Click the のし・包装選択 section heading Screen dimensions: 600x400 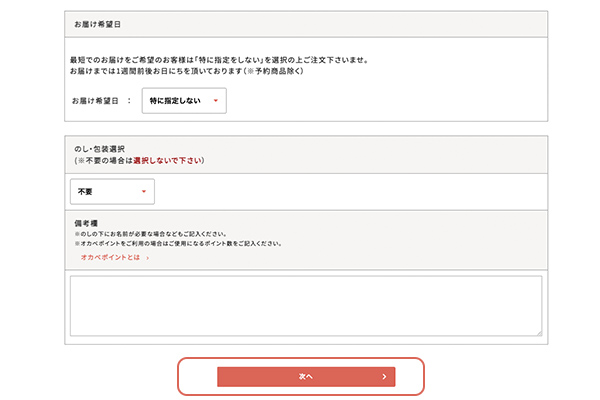click(x=100, y=148)
